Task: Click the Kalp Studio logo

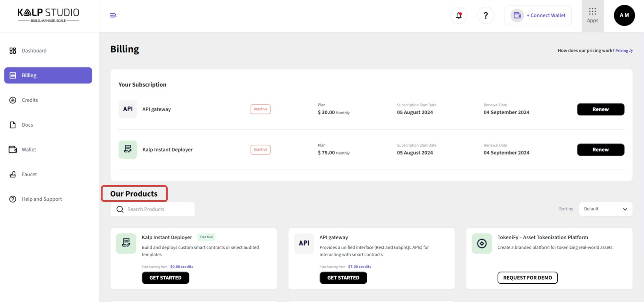Action: click(48, 15)
